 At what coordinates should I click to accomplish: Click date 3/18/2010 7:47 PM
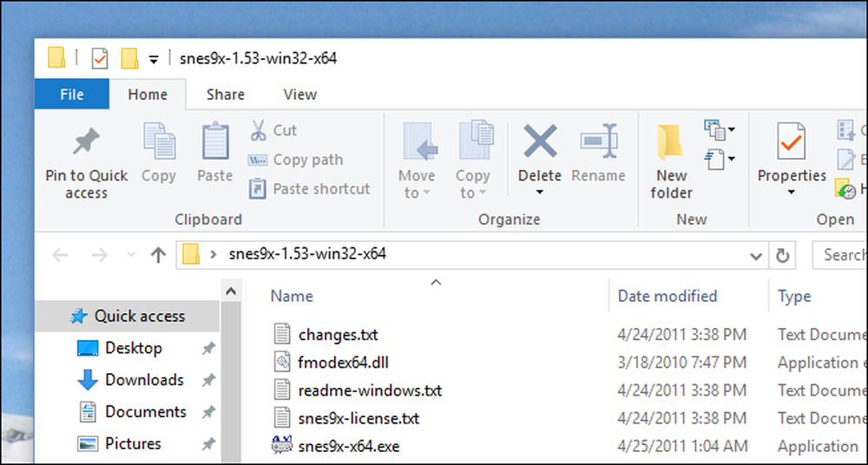pyautogui.click(x=682, y=363)
